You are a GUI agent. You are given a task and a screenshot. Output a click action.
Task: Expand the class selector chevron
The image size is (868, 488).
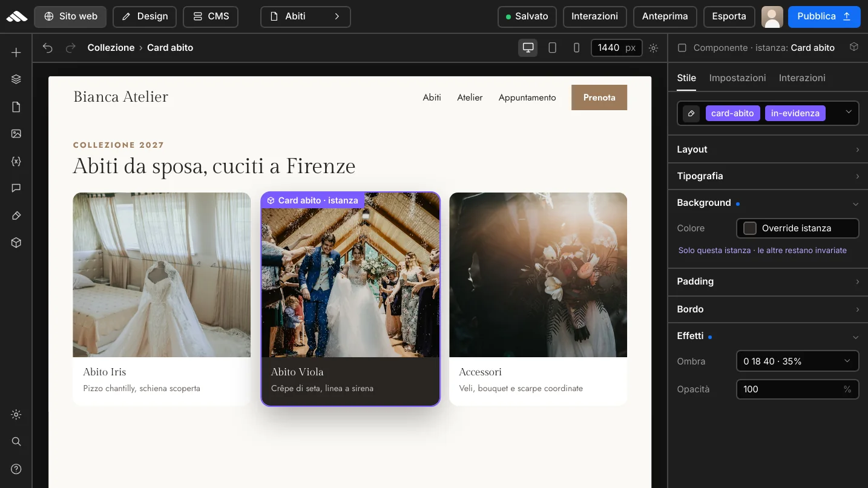[849, 112]
